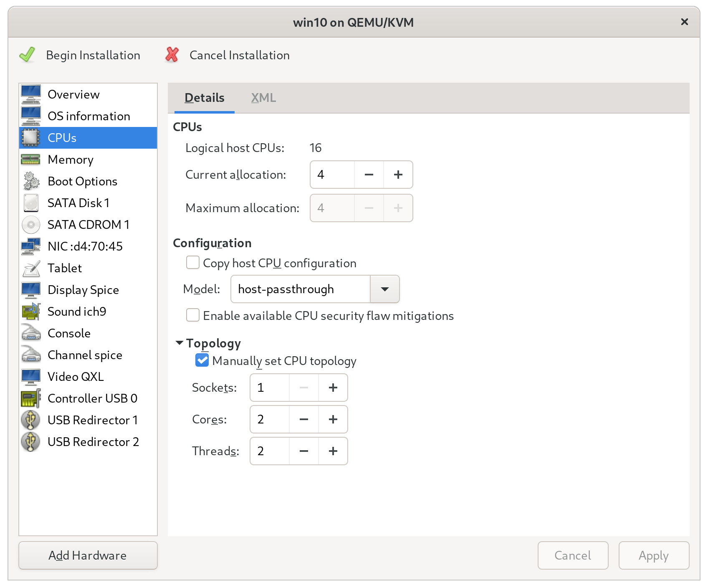Image resolution: width=708 pixels, height=588 pixels.
Task: Click the Sound ich9 card icon
Action: (31, 312)
